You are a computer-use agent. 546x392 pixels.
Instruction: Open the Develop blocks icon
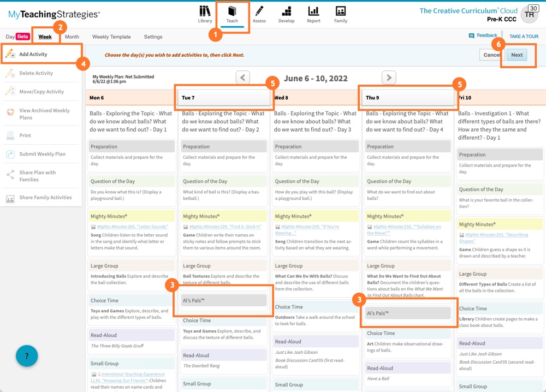[x=286, y=11]
